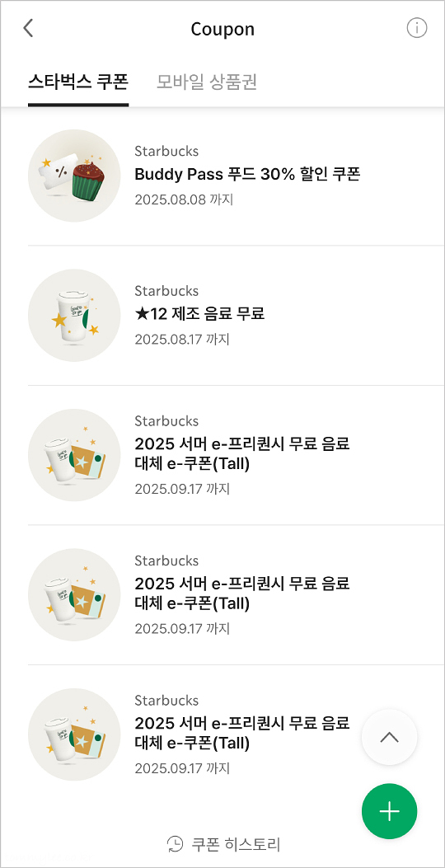Open the coupon info icon
This screenshot has width=445, height=868.
(x=417, y=28)
